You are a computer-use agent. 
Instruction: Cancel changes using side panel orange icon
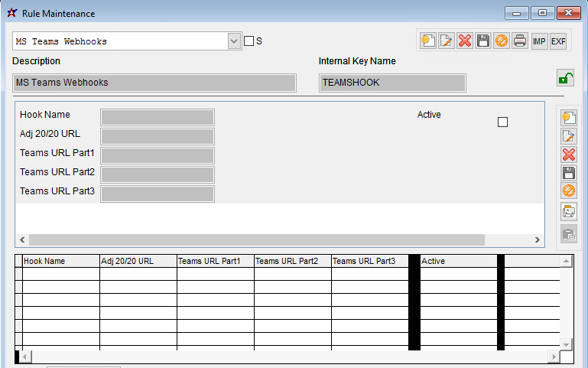click(569, 191)
